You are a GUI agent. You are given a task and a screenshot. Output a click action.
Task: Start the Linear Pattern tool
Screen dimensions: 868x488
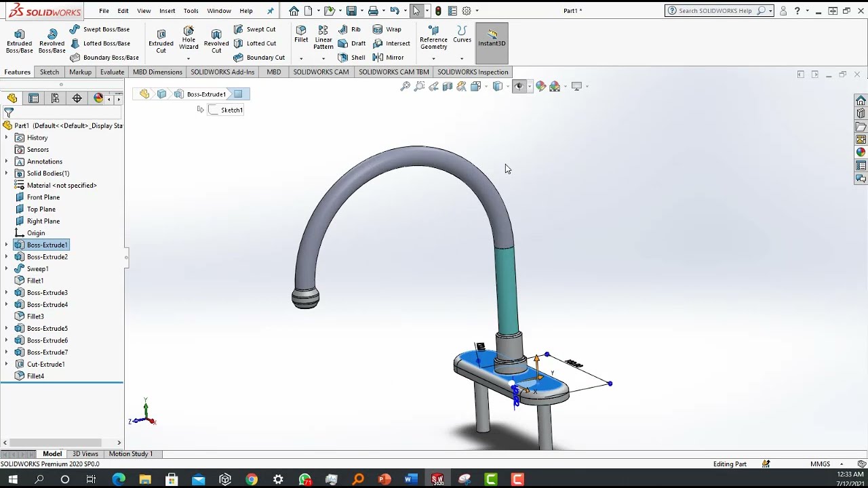[x=323, y=38]
